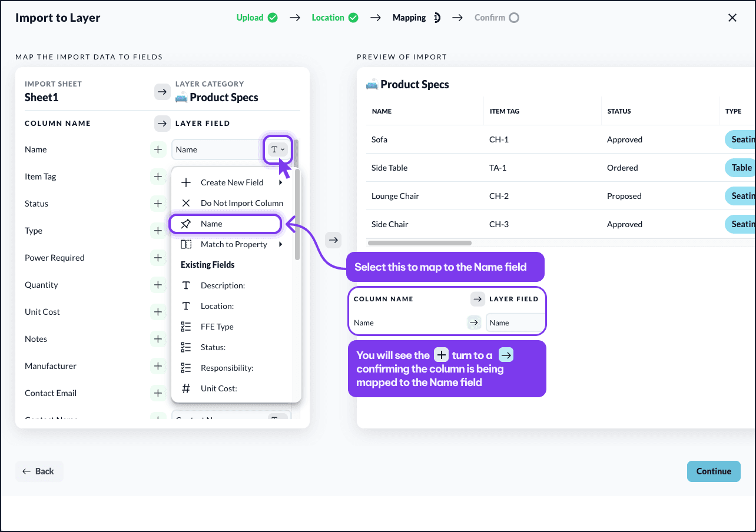This screenshot has width=756, height=532.
Task: Click the Continue button
Action: pos(714,471)
